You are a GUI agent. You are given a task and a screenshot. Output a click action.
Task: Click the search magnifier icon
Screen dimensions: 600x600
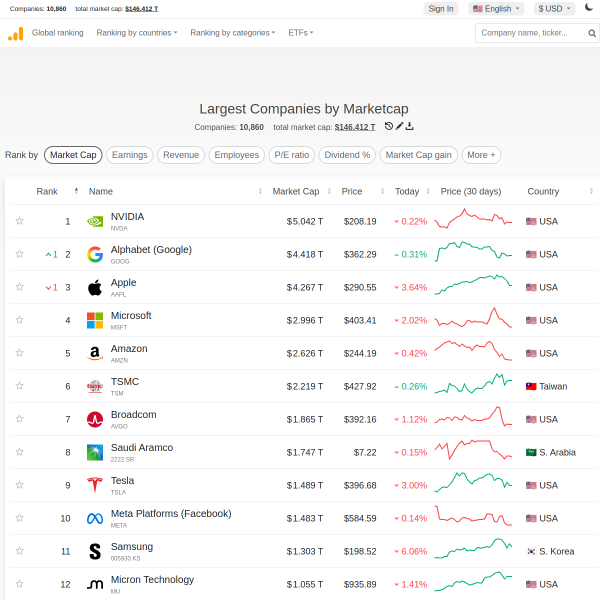(x=592, y=33)
